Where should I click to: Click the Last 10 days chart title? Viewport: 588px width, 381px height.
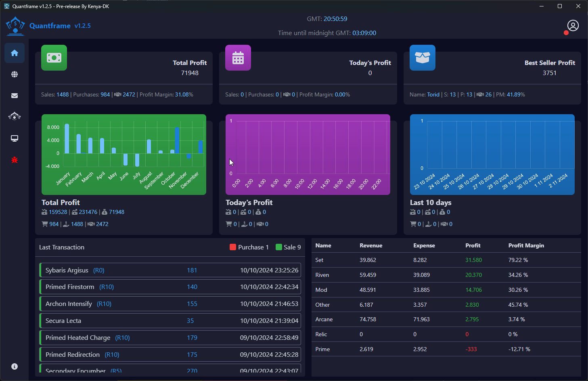point(431,203)
